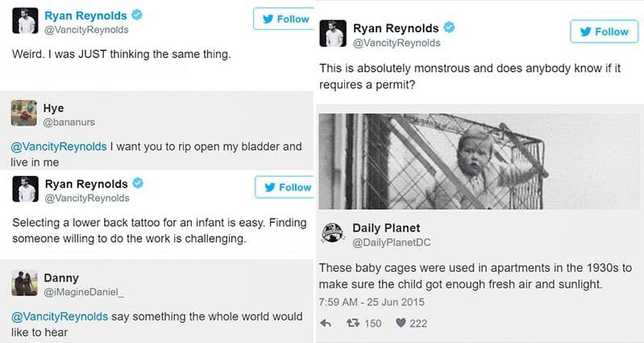This screenshot has width=644, height=343.
Task: Click the 7:59 AM - 25 Jun 2015 timestamp
Action: (x=377, y=302)
